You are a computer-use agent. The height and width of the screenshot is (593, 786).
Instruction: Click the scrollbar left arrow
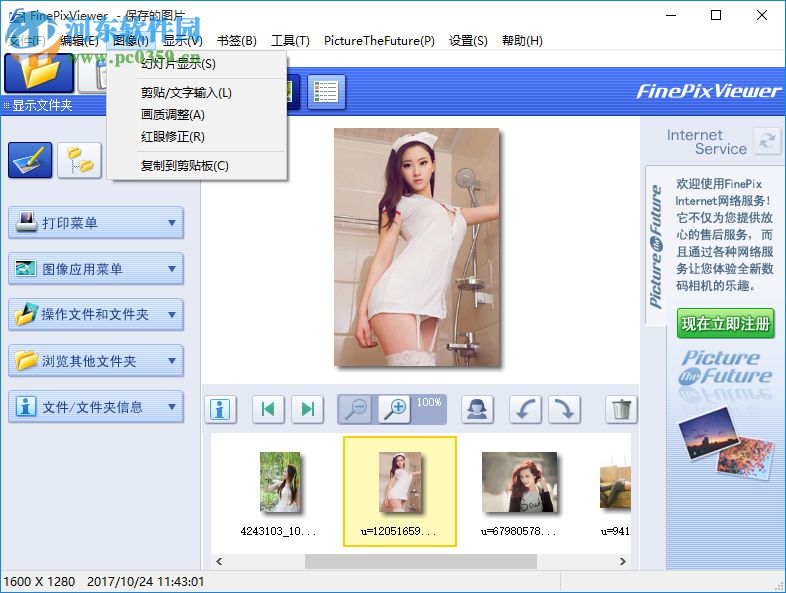coord(219,561)
